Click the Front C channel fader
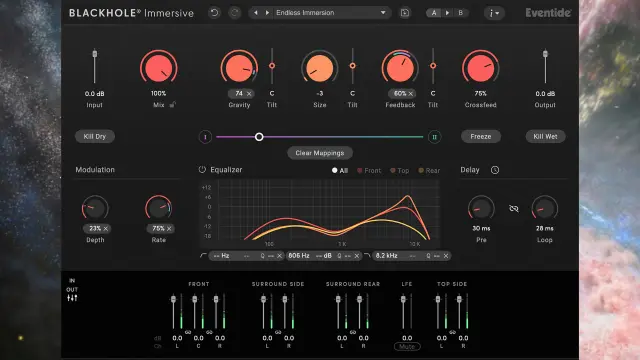The width and height of the screenshot is (640, 360). (195, 300)
